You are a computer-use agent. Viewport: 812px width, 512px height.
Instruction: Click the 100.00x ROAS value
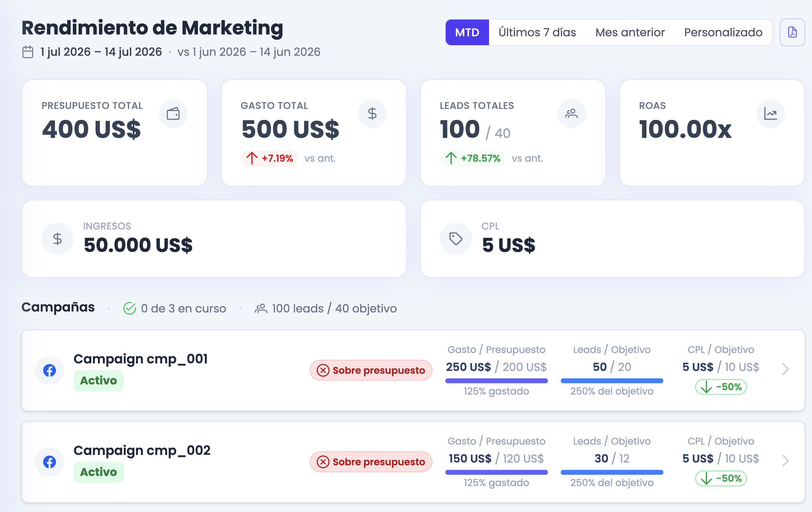pos(685,129)
